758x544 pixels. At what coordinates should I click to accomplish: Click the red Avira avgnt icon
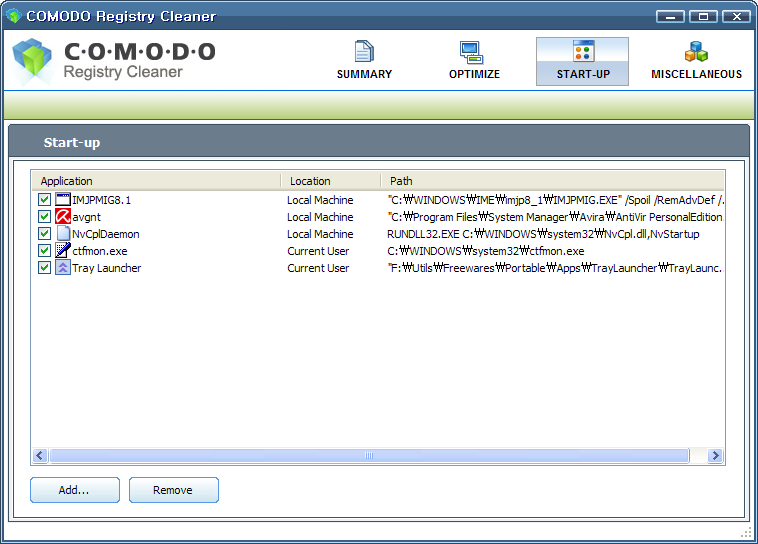point(63,216)
